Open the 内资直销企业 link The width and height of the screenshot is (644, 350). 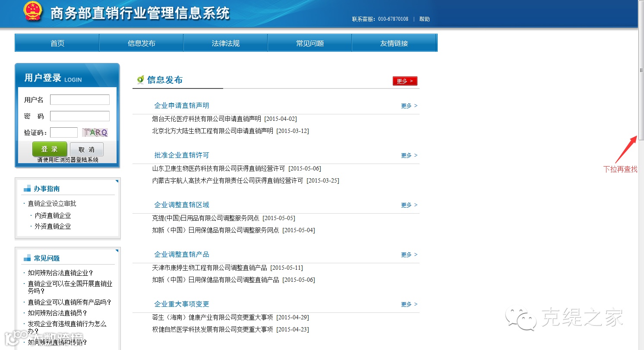pyautogui.click(x=53, y=215)
